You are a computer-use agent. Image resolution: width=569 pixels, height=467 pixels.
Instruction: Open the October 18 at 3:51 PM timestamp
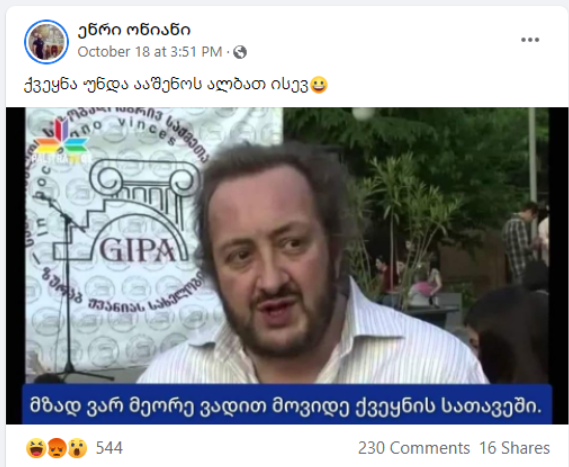coord(150,52)
